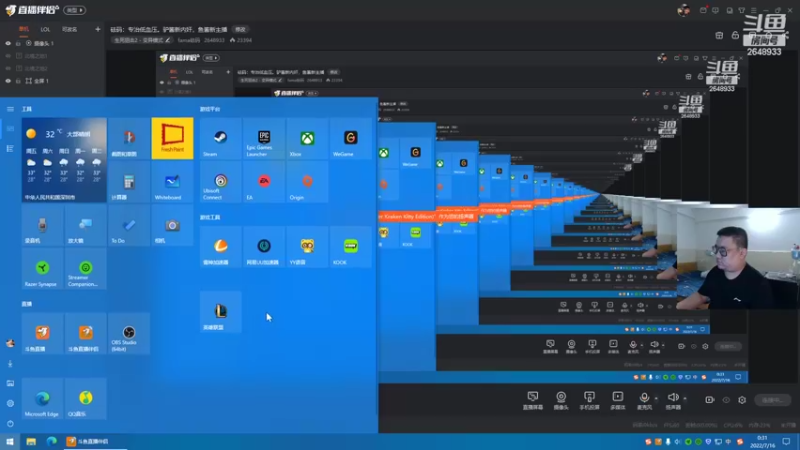
Task: Launch Epic Games Launcher tile
Action: (264, 139)
